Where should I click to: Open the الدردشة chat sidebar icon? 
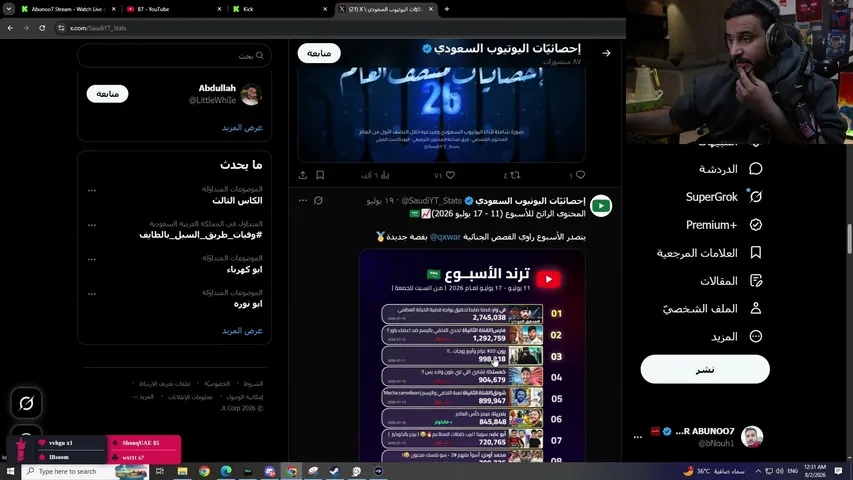756,169
